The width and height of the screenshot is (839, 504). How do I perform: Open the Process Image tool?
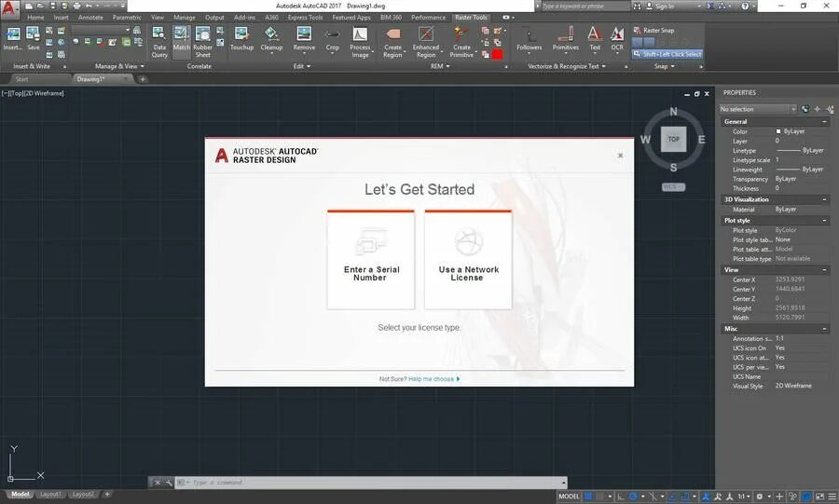pos(360,42)
